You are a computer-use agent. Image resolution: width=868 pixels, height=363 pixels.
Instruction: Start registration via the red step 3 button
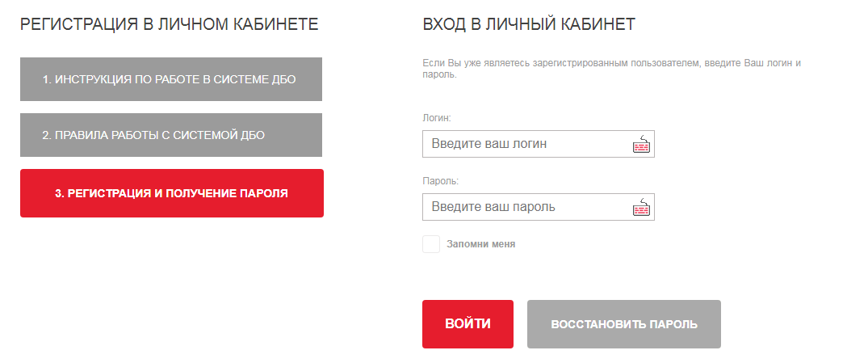tap(171, 193)
